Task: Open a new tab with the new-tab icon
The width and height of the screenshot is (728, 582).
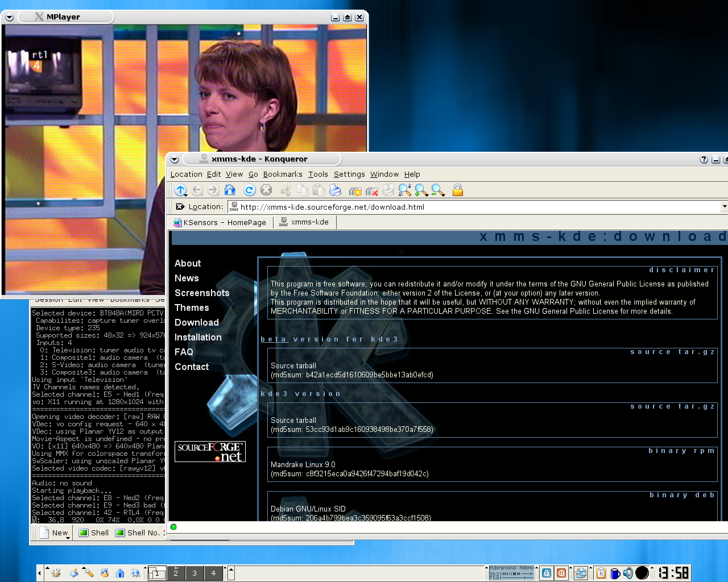Action: (x=355, y=190)
